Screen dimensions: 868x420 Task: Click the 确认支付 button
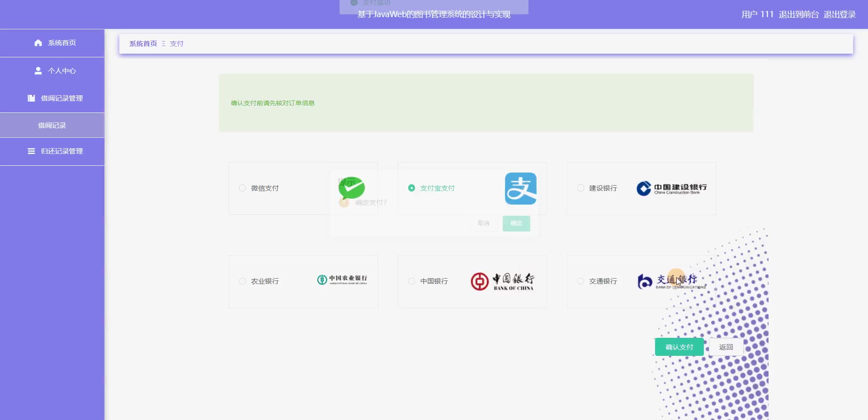pos(679,347)
